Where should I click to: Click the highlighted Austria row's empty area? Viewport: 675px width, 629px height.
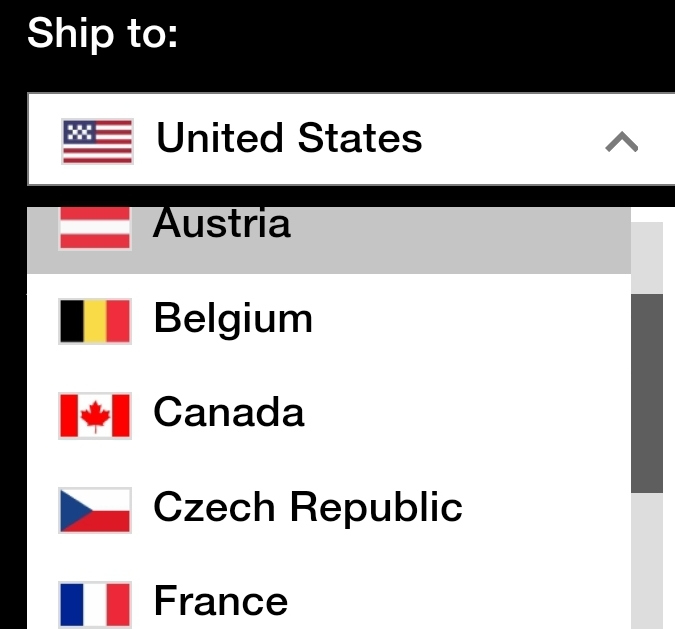tap(460, 240)
